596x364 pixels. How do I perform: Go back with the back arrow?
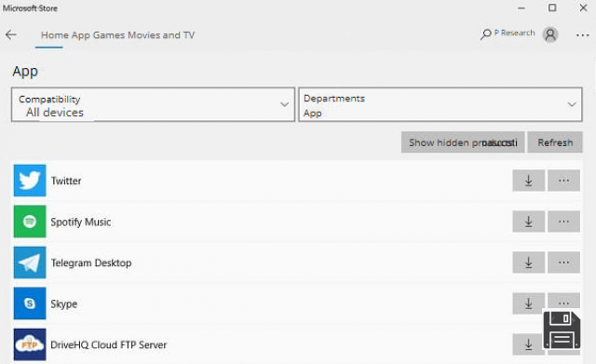11,35
